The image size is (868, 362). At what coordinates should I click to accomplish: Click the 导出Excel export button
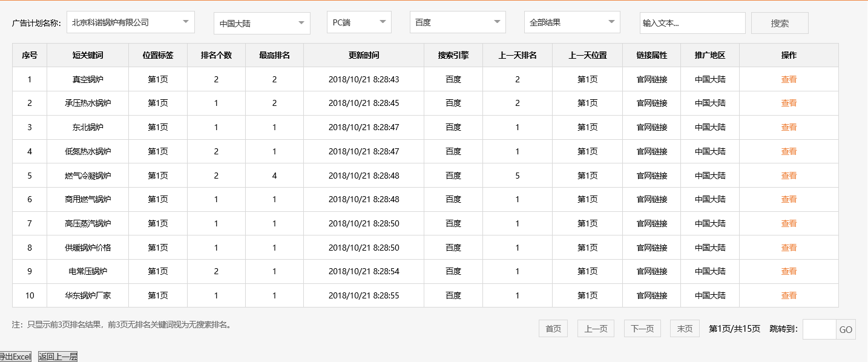(x=13, y=356)
